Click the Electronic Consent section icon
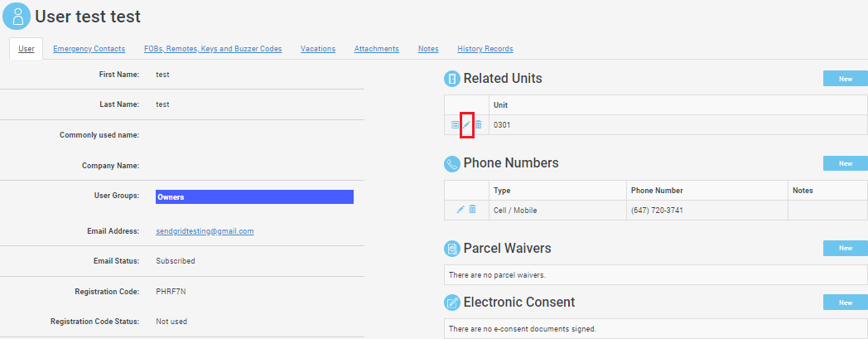868x339 pixels. pyautogui.click(x=452, y=302)
